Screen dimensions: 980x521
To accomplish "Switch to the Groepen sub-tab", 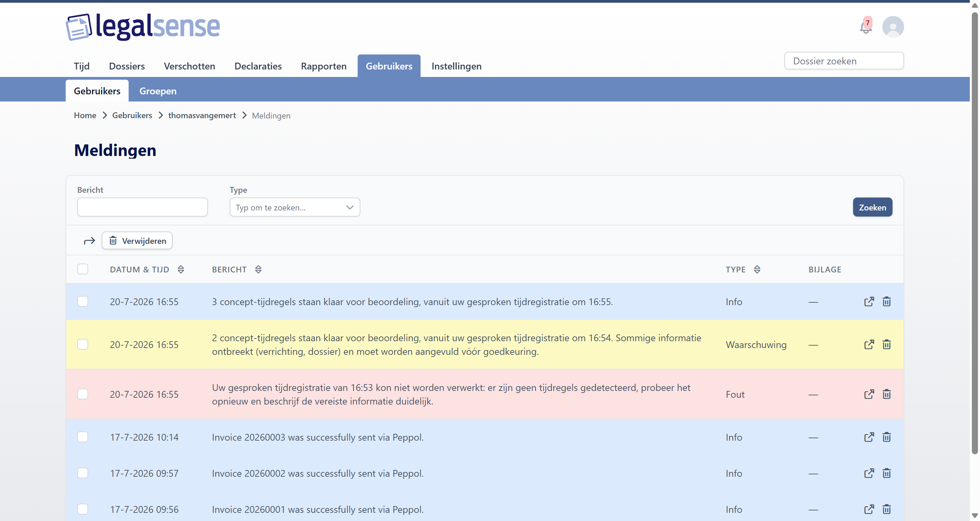I will pos(158,91).
